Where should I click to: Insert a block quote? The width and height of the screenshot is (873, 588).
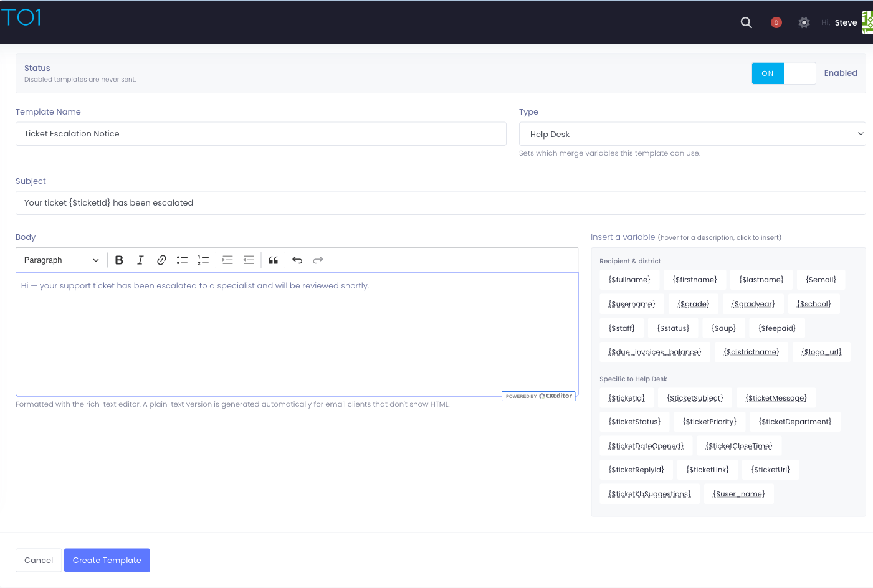(x=273, y=260)
